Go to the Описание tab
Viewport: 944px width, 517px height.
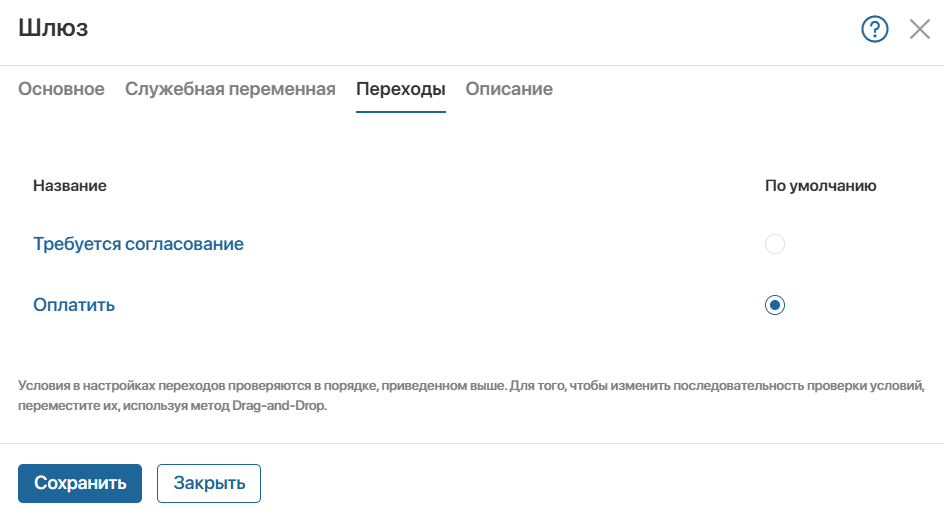pos(509,89)
